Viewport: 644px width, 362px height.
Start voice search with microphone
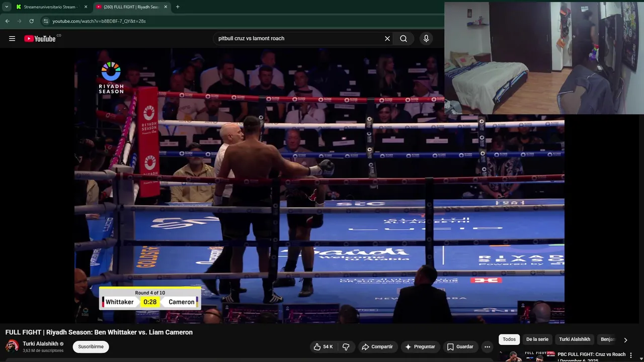(426, 39)
